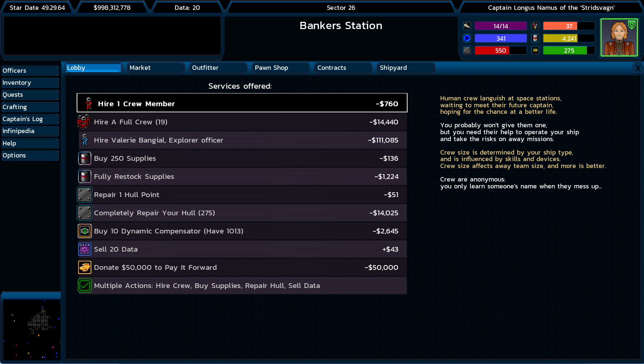Screen dimensions: 644x364
Task: Click the Pay It Forward coins icon
Action: tap(85, 267)
